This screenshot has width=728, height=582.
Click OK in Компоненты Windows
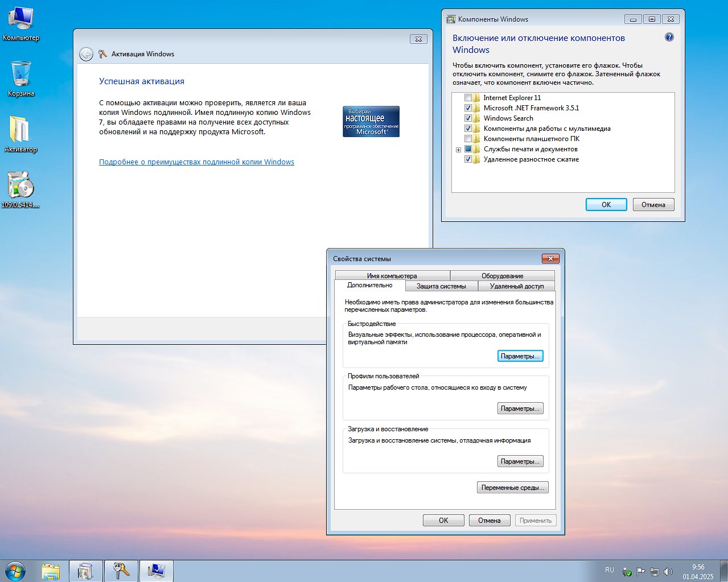[606, 205]
